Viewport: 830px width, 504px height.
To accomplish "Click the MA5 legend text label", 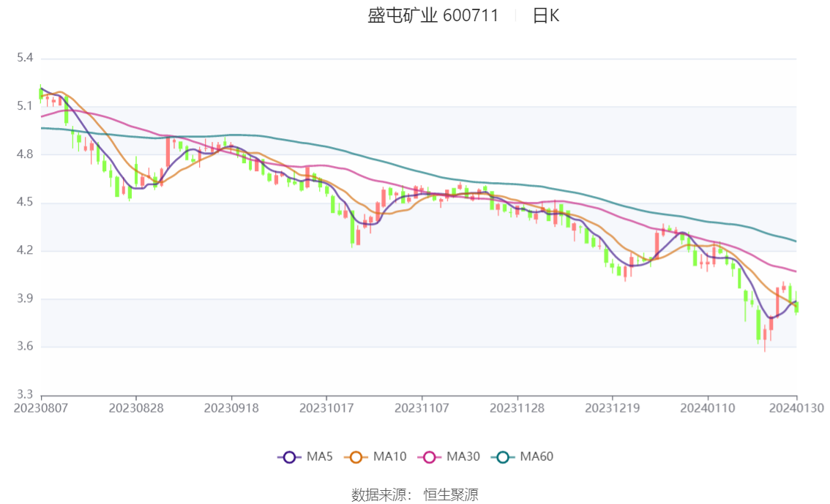I will tap(319, 457).
